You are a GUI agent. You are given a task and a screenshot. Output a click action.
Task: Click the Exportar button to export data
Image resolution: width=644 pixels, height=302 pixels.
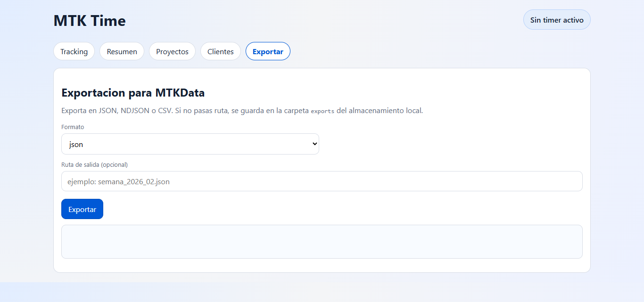82,209
